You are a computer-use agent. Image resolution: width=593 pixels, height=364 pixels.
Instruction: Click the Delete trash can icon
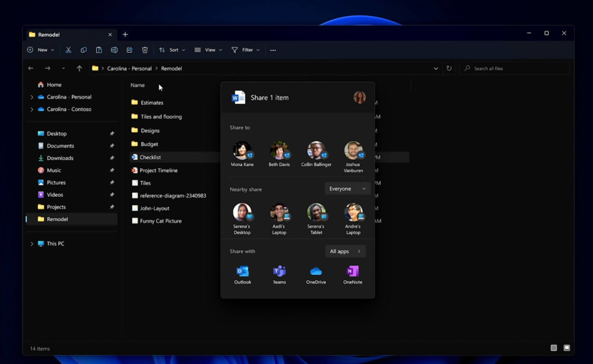click(145, 50)
